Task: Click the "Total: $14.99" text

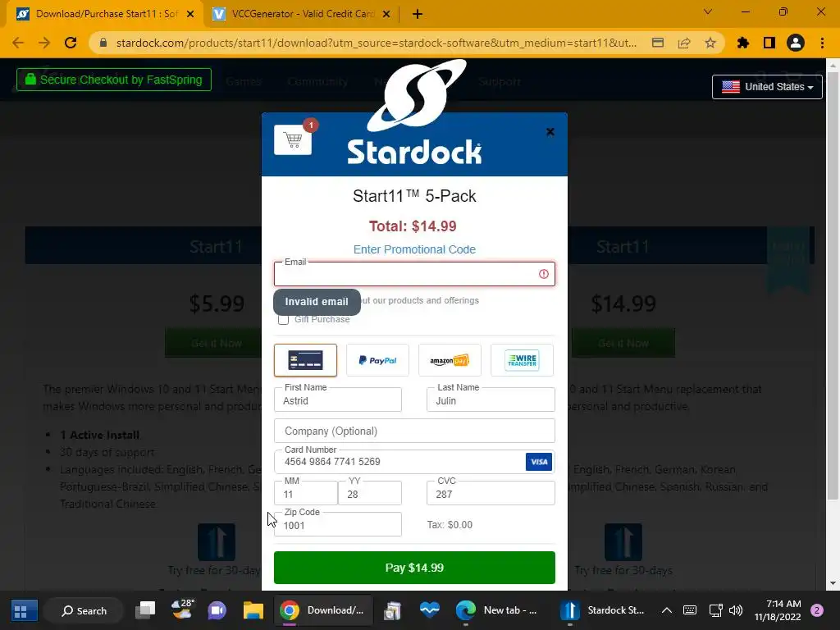Action: pos(413,226)
